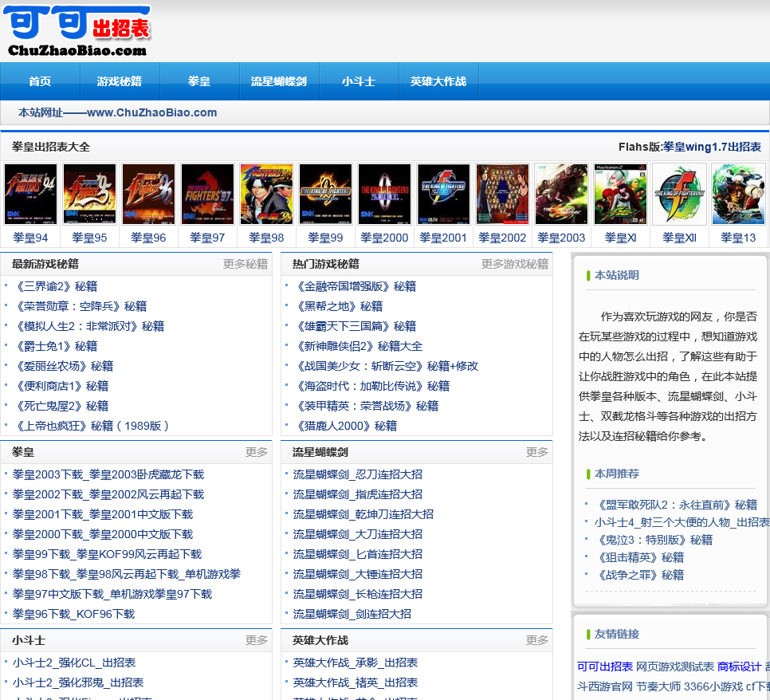Click the 可可出招表 friendly link
The height and width of the screenshot is (700, 770).
point(605,667)
